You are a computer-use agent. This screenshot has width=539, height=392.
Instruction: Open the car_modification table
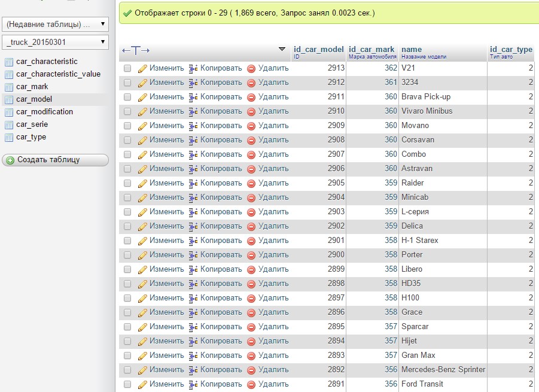click(x=44, y=112)
